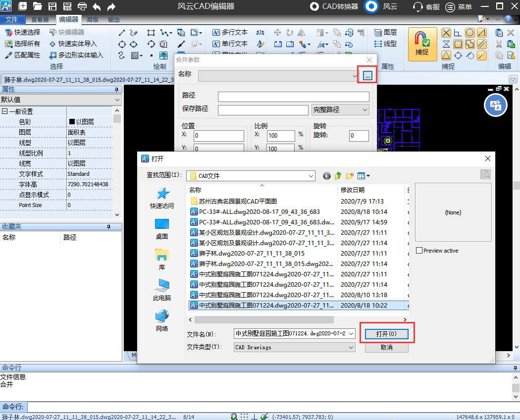Click the New file icon in title bar
The image size is (520, 420).
click(23, 6)
